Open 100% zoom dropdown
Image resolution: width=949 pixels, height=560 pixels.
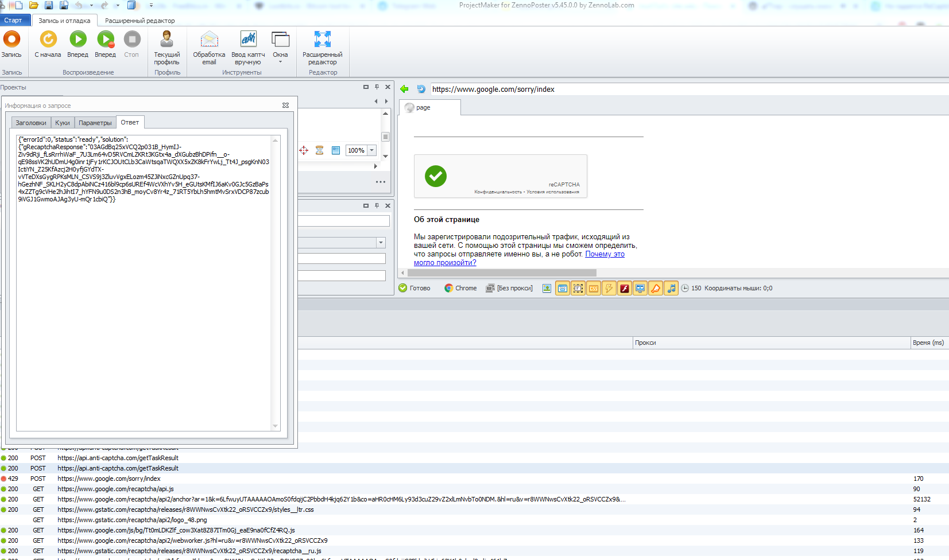[x=371, y=150]
